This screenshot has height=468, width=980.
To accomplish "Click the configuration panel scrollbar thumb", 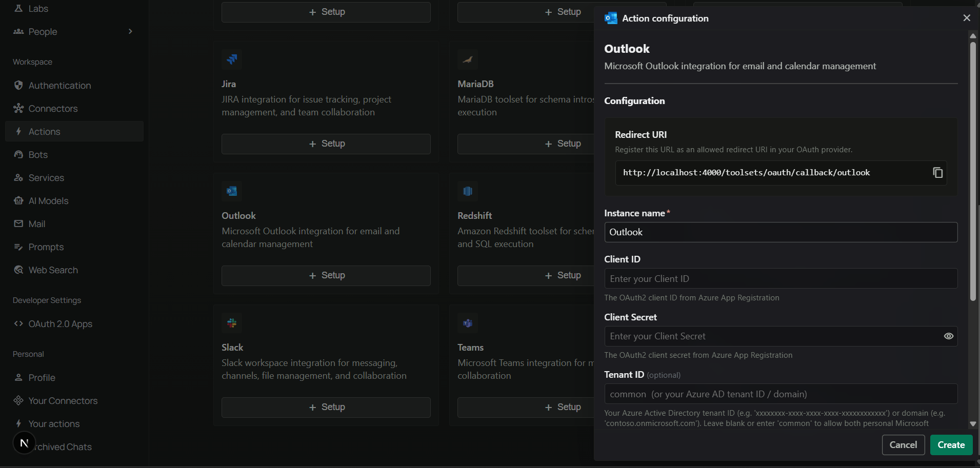I will pyautogui.click(x=973, y=171).
